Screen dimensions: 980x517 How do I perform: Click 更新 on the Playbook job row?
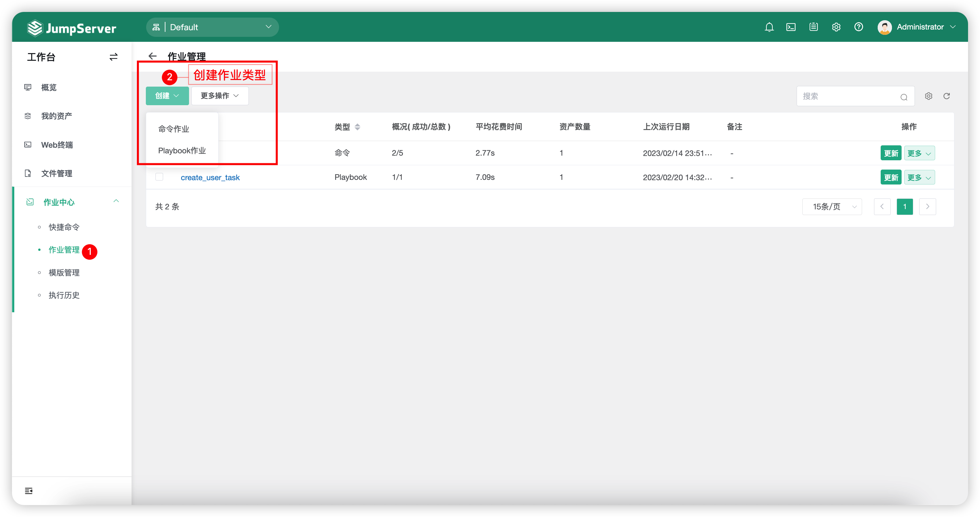pos(891,177)
